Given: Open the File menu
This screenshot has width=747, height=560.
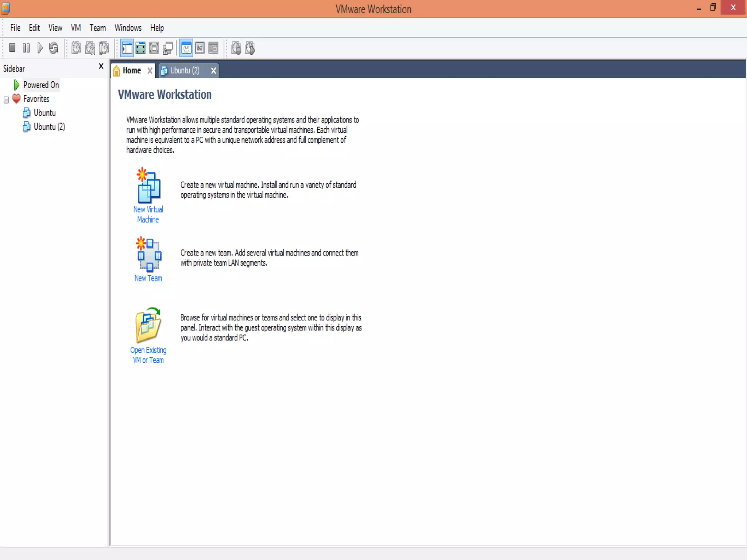Looking at the screenshot, I should (15, 28).
